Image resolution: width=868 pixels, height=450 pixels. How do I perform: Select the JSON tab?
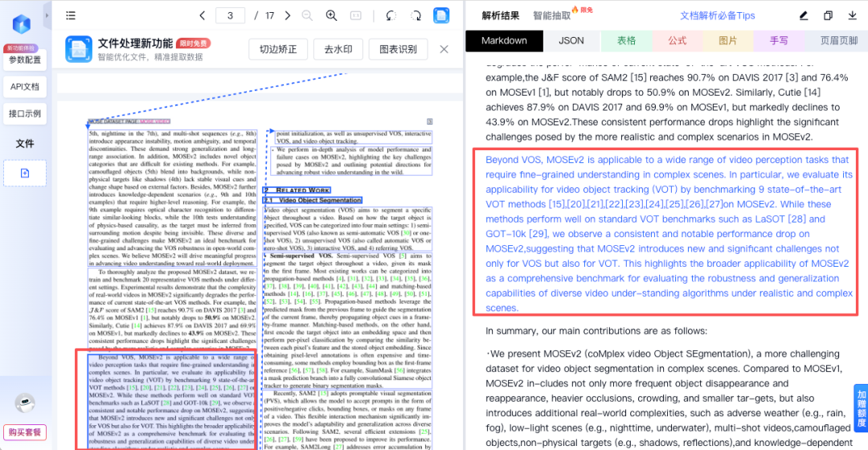[x=571, y=41]
